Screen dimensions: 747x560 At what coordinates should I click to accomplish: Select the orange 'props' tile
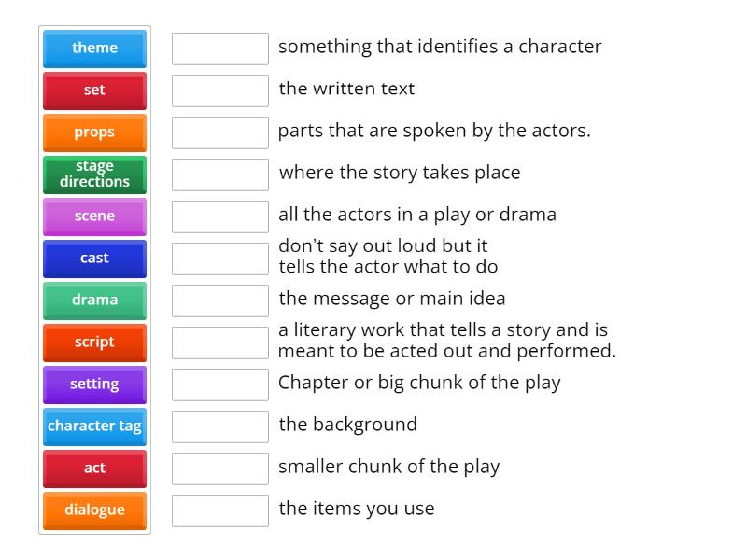point(93,133)
